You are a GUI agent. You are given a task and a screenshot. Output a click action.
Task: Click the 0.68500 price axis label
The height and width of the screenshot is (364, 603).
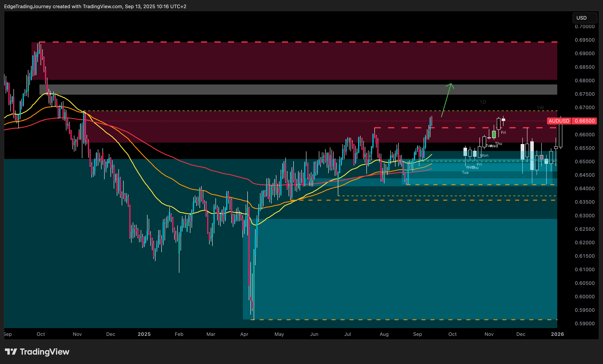tap(585, 67)
